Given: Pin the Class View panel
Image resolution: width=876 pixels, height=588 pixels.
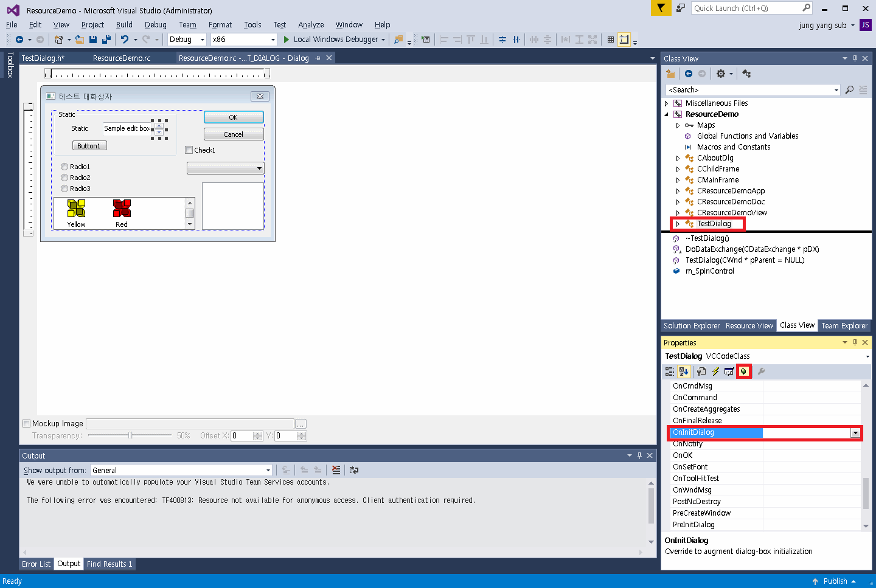Looking at the screenshot, I should 855,58.
